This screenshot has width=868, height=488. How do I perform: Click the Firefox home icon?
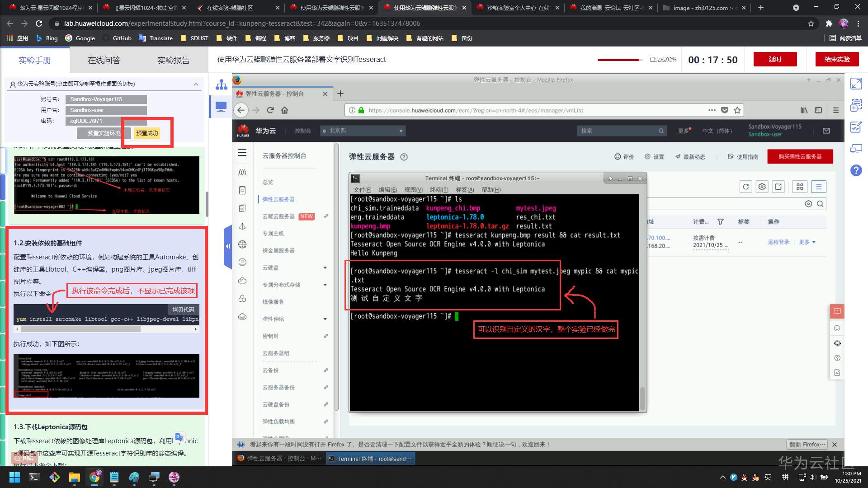285,110
